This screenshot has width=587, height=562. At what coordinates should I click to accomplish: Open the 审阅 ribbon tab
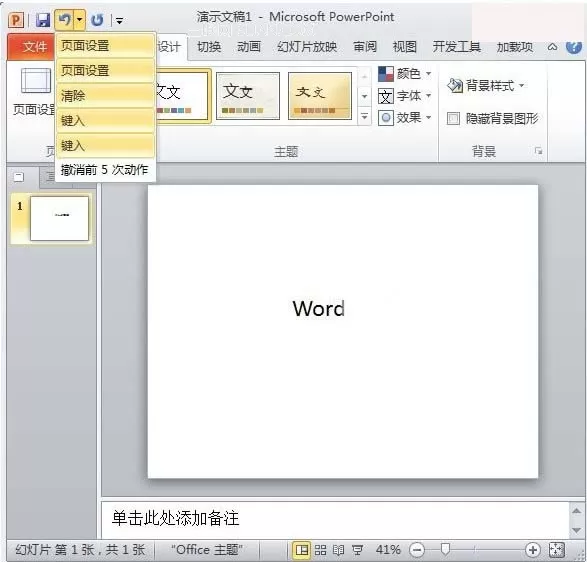coord(365,47)
